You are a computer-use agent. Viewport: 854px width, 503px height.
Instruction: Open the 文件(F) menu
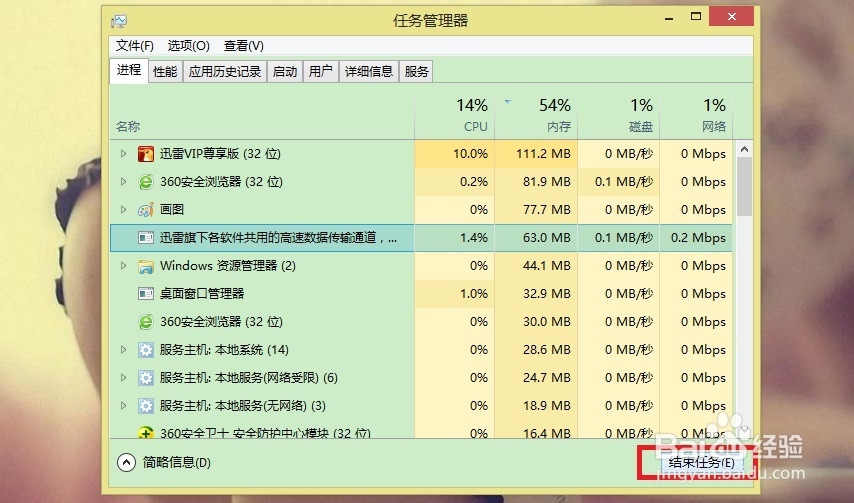click(x=135, y=46)
